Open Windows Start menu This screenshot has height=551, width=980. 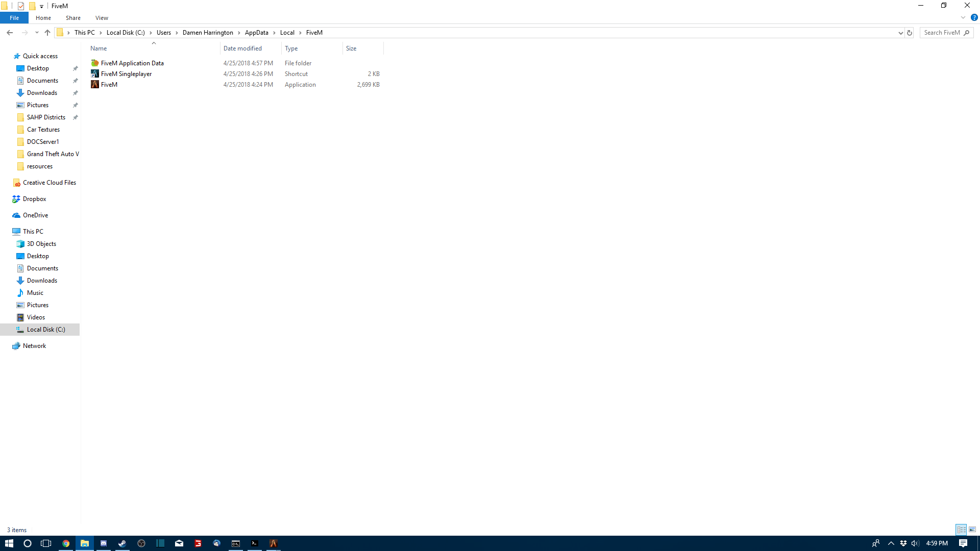point(9,543)
